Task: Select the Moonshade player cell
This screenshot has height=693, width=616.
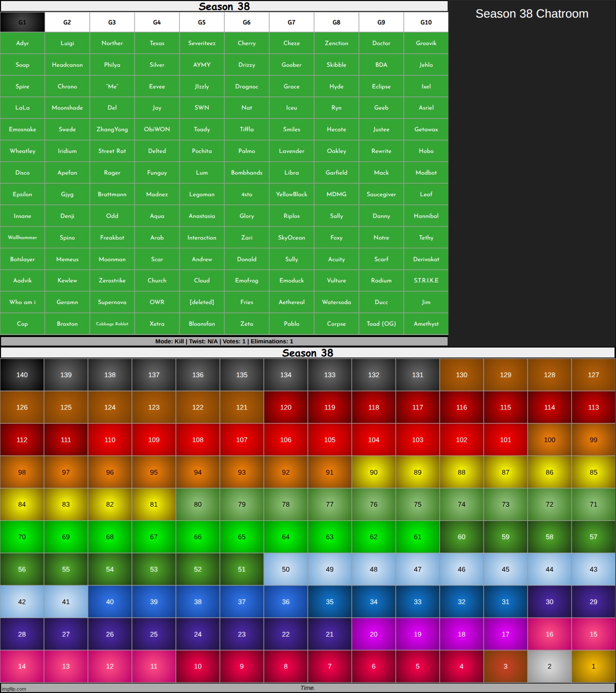Action: click(x=67, y=108)
